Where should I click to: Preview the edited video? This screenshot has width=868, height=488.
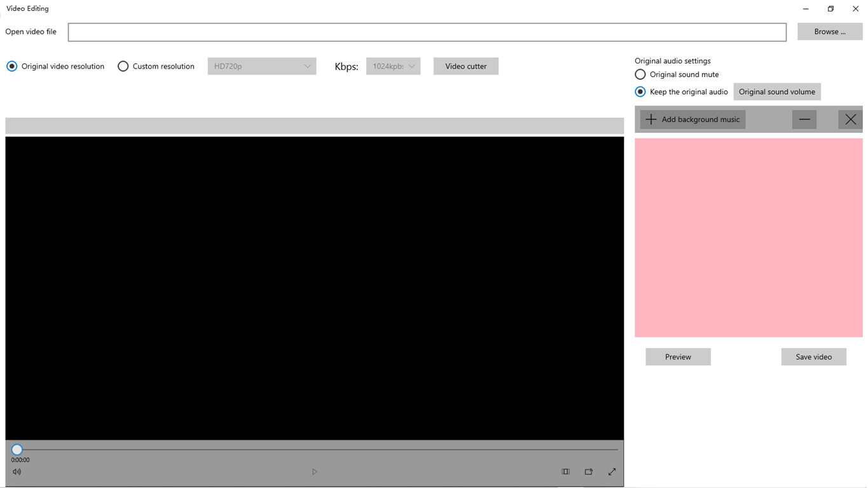pos(677,356)
